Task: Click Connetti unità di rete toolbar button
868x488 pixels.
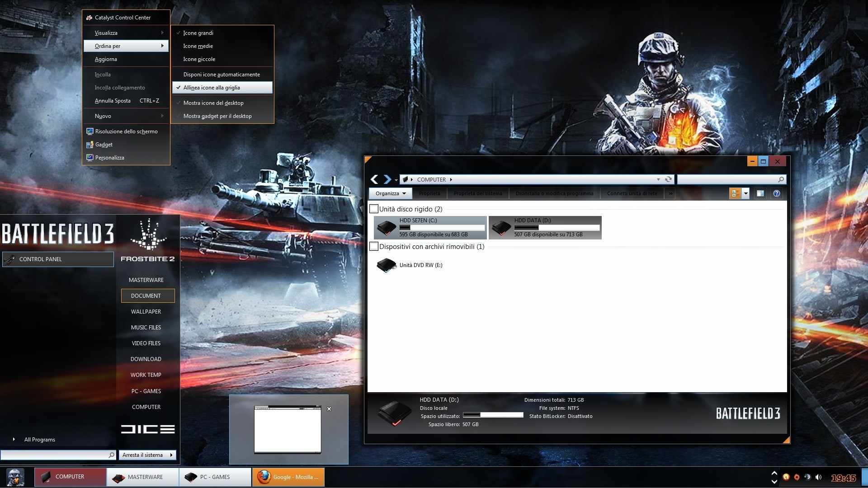Action: pos(632,193)
